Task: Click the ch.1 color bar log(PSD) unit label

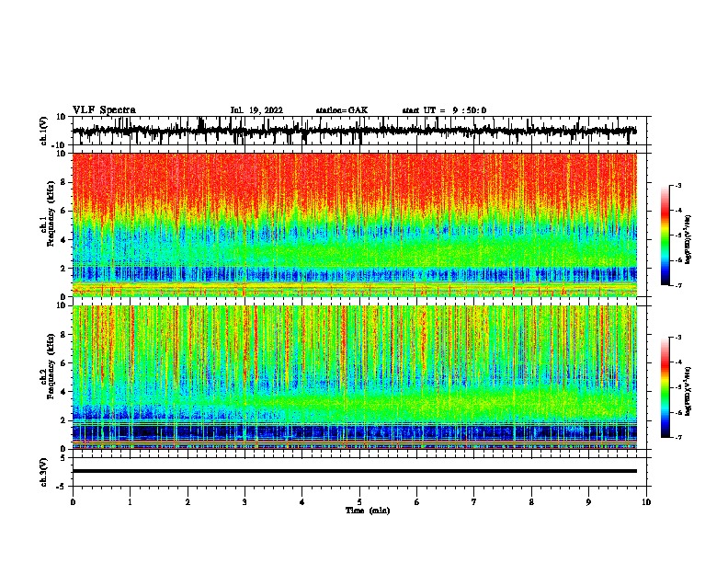Action: pos(688,239)
